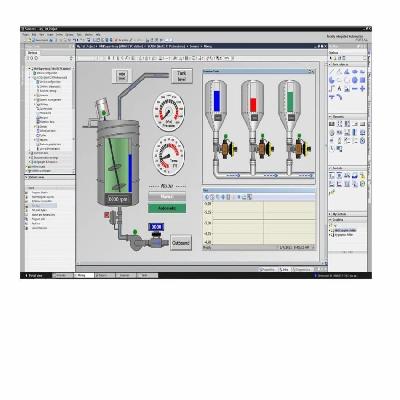Click the lower round gauge
Viewport: 400px width, 400px height.
(169, 155)
